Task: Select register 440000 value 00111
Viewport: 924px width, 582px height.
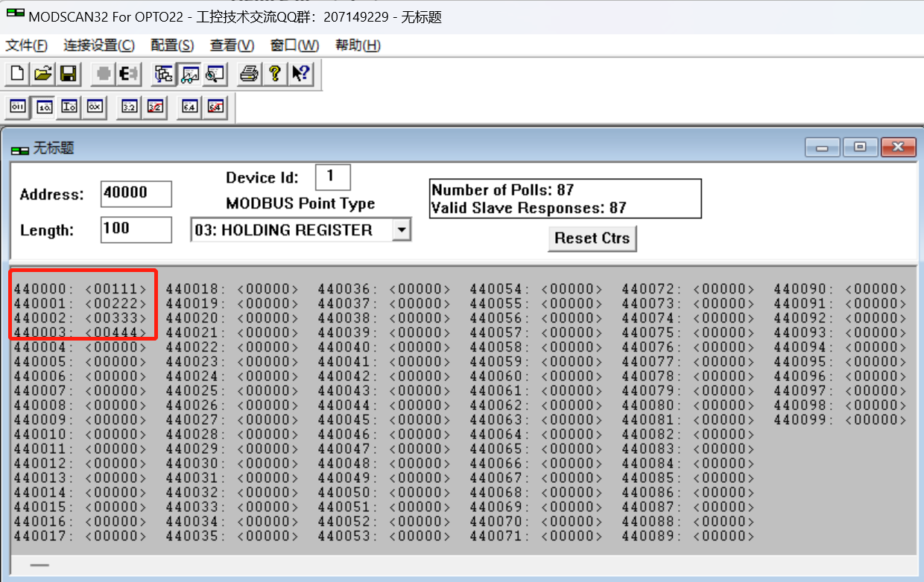Action: click(116, 289)
